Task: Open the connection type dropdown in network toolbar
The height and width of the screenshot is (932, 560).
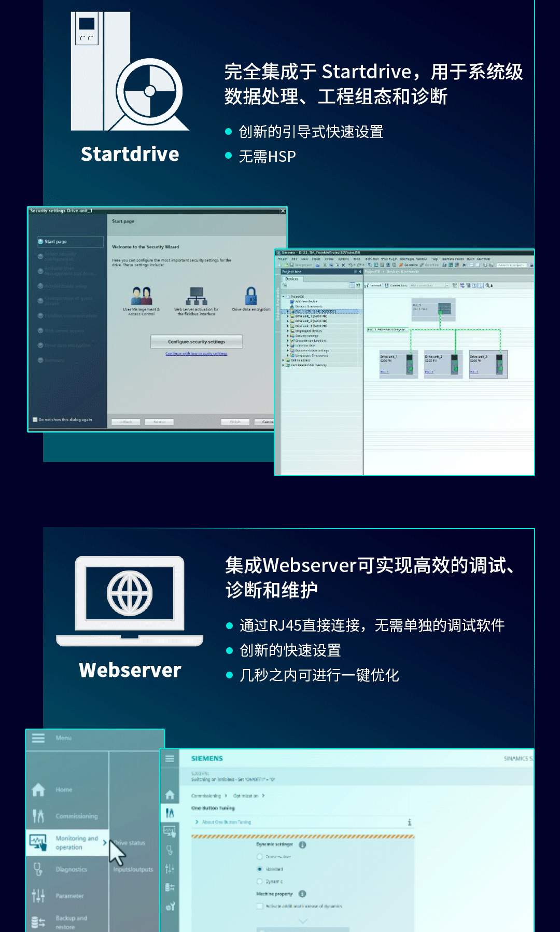Action: click(447, 285)
